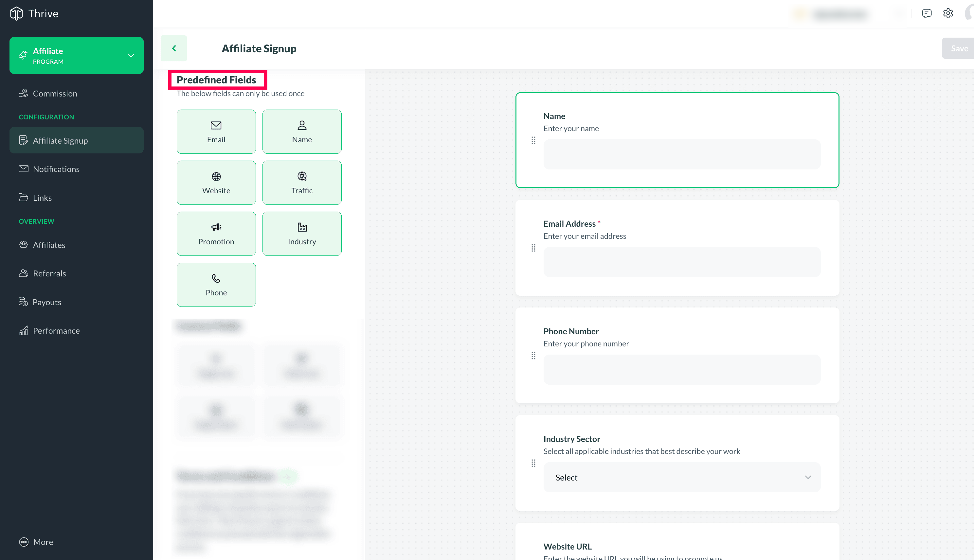Add the Traffic predefined field
Image resolution: width=974 pixels, height=560 pixels.
[302, 183]
